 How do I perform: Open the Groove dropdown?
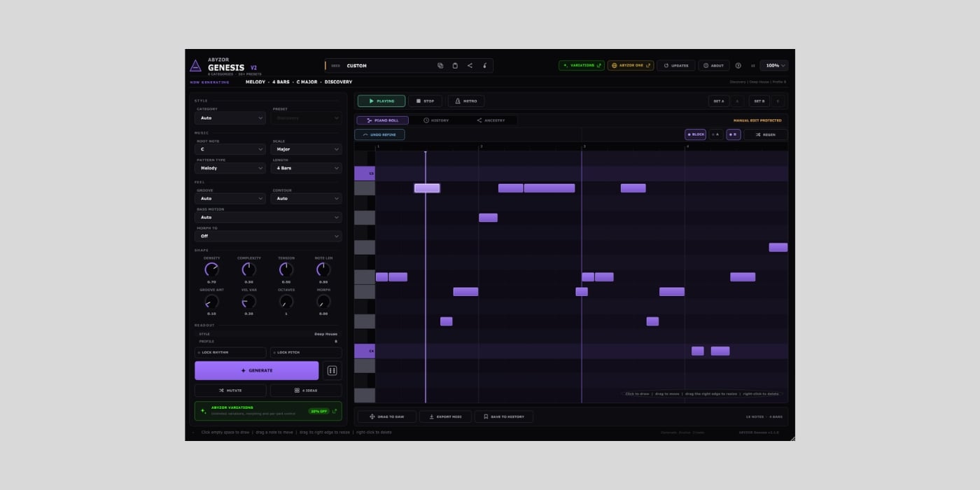(230, 198)
